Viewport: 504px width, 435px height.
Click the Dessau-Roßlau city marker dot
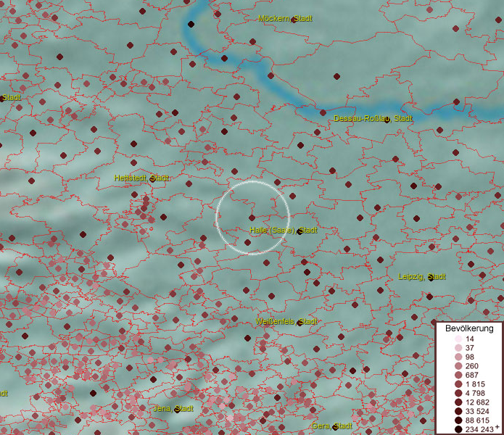click(x=388, y=120)
